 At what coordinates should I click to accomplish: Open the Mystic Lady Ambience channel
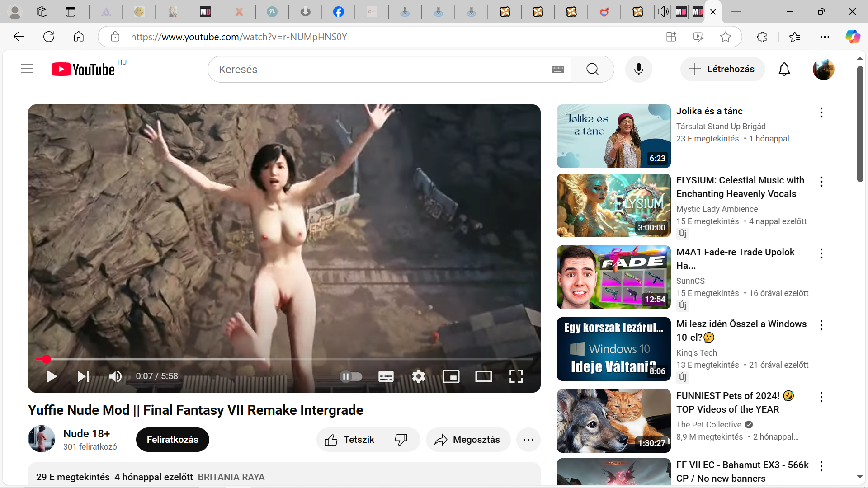click(x=717, y=209)
